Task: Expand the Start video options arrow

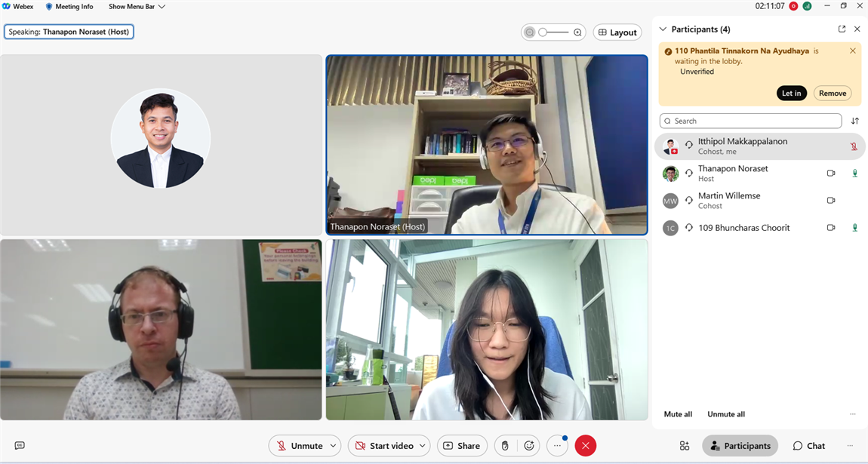Action: (x=422, y=446)
